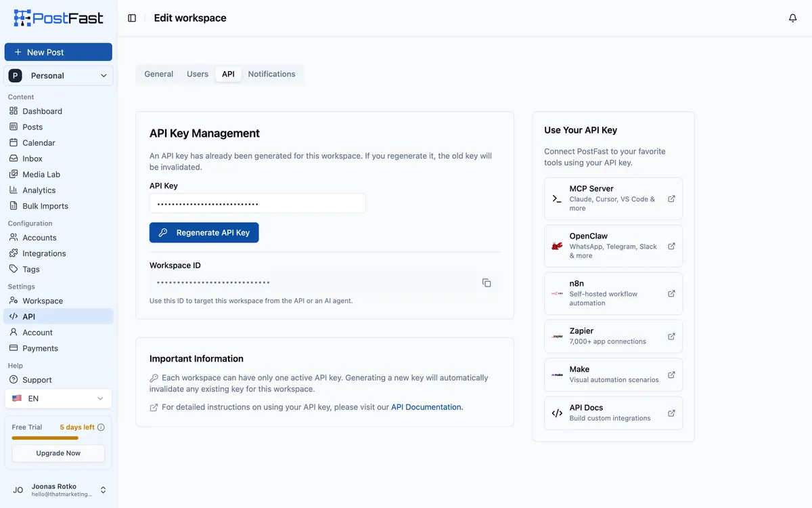Click the JO user avatar initials
Image resolution: width=812 pixels, height=508 pixels.
(x=18, y=490)
